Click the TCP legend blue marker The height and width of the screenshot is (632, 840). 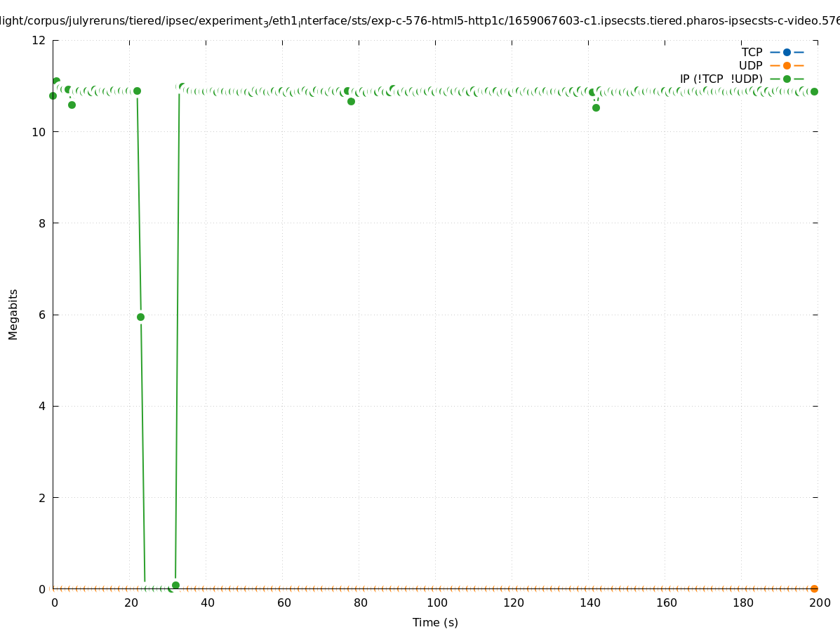tap(787, 52)
